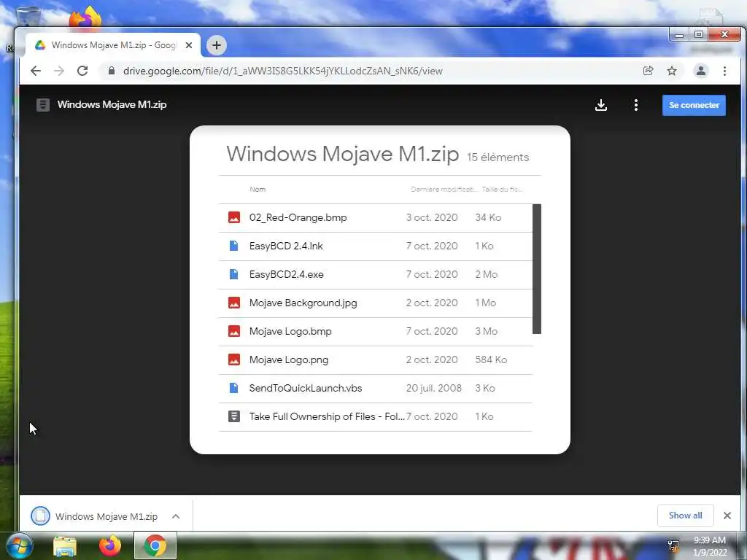
Task: Click the share page icon in address bar
Action: 648,71
